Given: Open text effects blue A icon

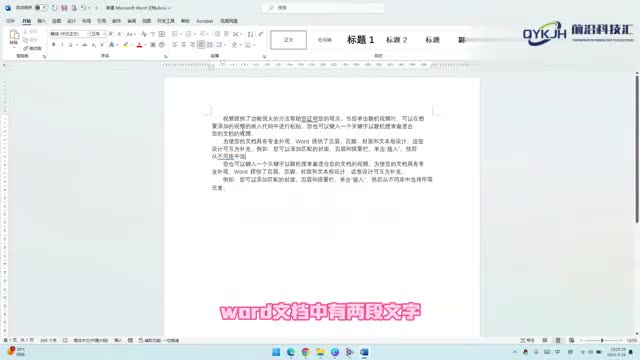Looking at the screenshot, I should pyautogui.click(x=111, y=44).
